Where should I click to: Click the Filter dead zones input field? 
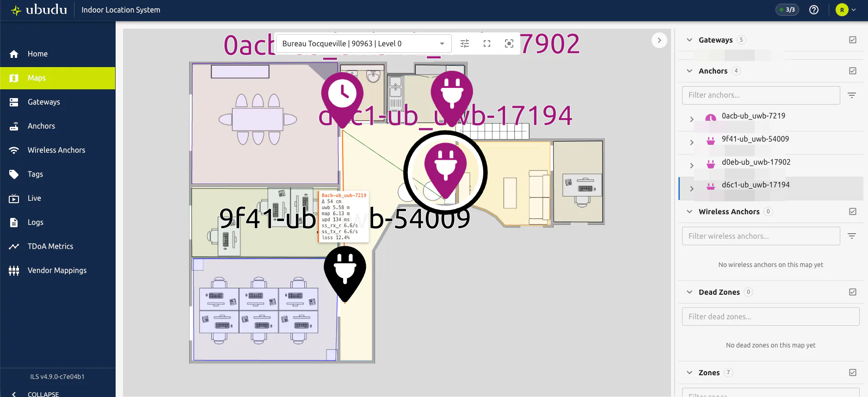point(770,316)
